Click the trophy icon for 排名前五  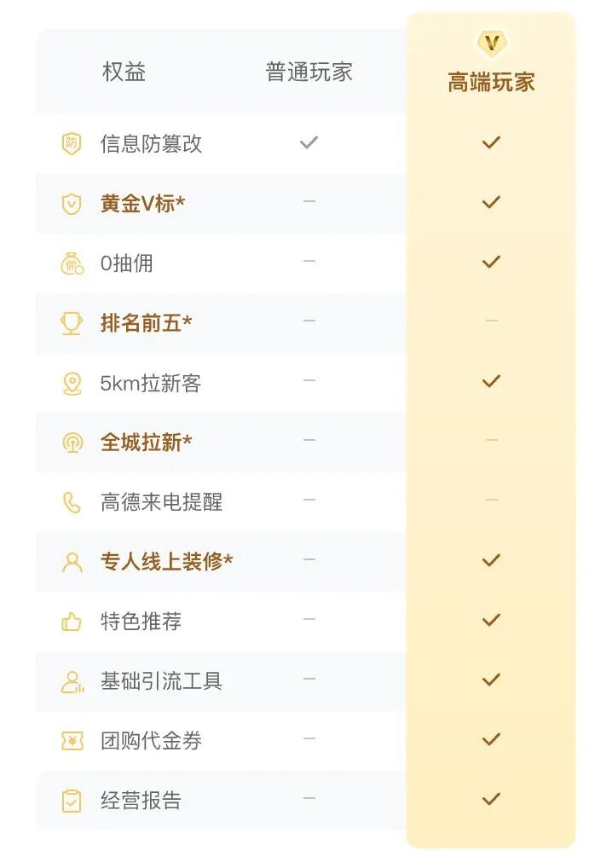72,323
